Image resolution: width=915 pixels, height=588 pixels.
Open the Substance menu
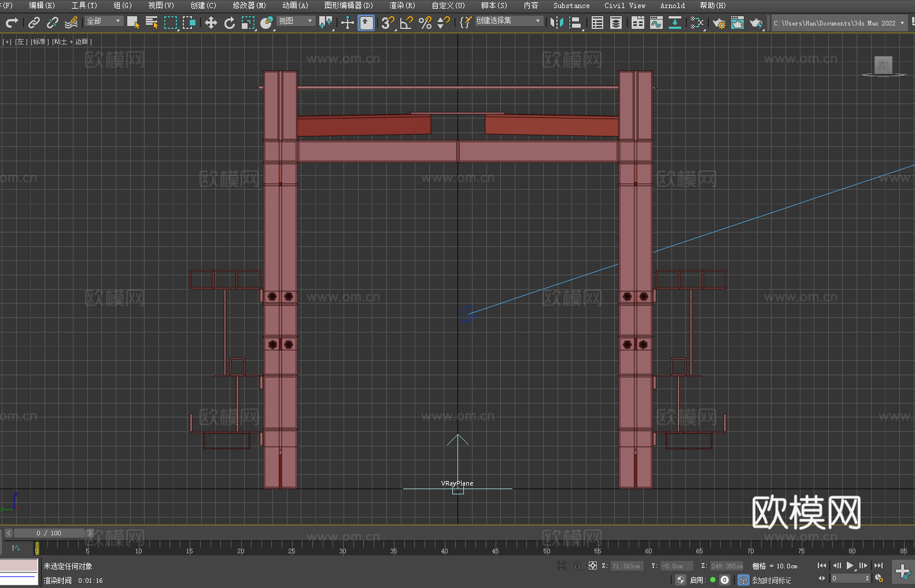[571, 5]
